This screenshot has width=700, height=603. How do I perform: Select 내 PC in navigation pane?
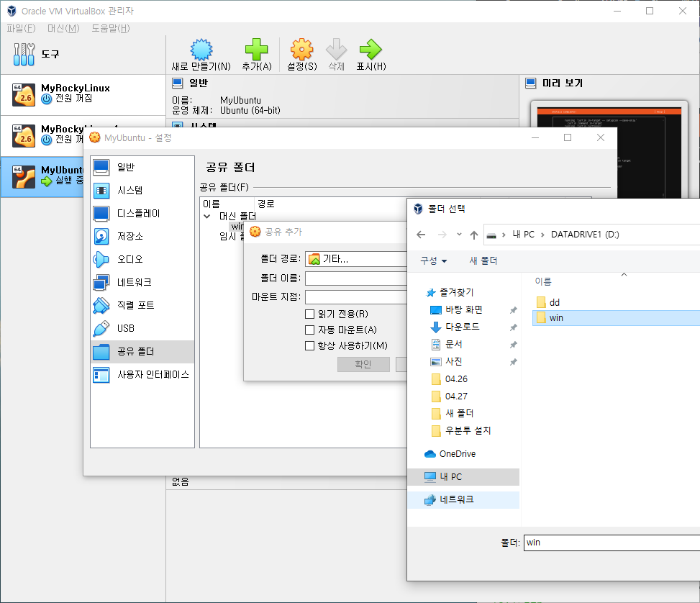coord(463,476)
